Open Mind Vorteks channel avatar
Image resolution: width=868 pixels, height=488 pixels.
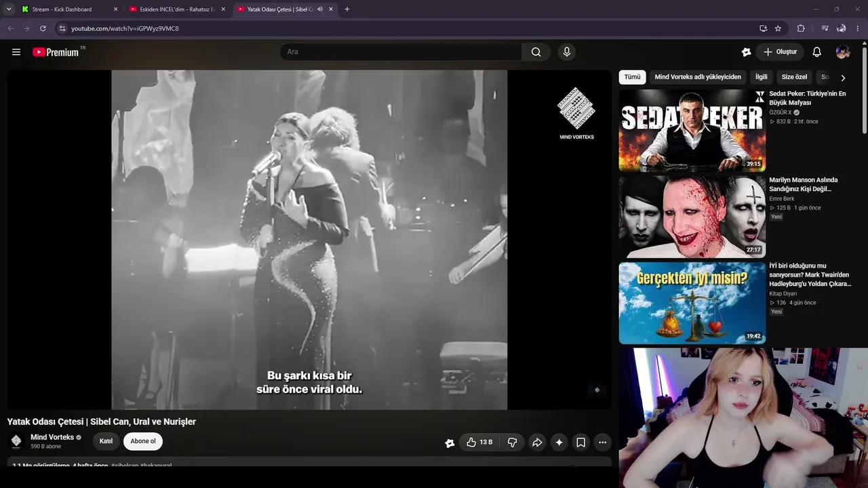coord(16,441)
